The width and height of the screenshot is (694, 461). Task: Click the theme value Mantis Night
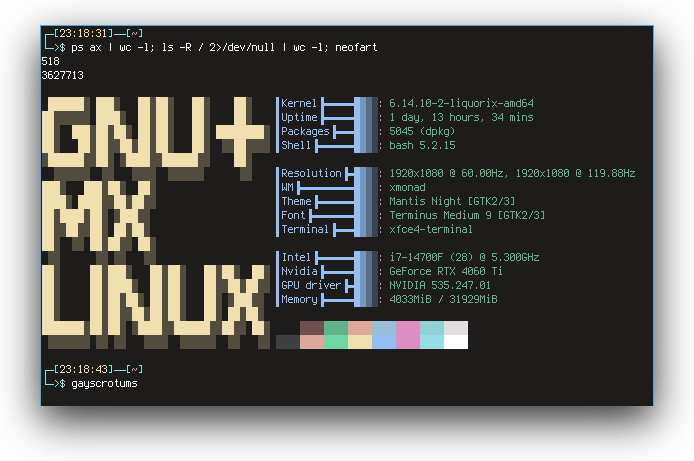(425, 201)
